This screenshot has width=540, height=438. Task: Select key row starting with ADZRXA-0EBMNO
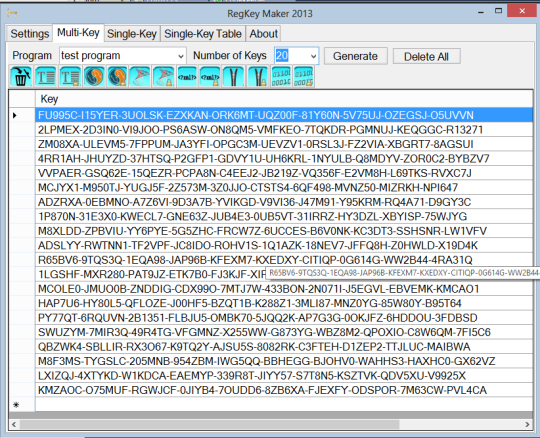coord(284,202)
